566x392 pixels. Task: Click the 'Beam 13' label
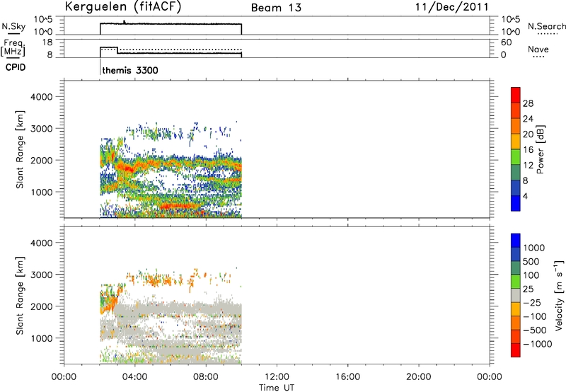(x=276, y=8)
